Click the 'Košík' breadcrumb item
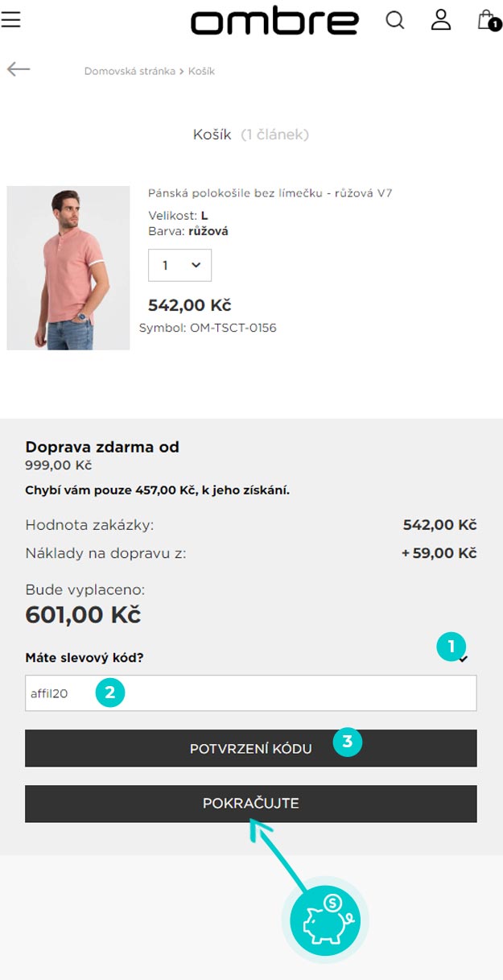 coord(201,71)
